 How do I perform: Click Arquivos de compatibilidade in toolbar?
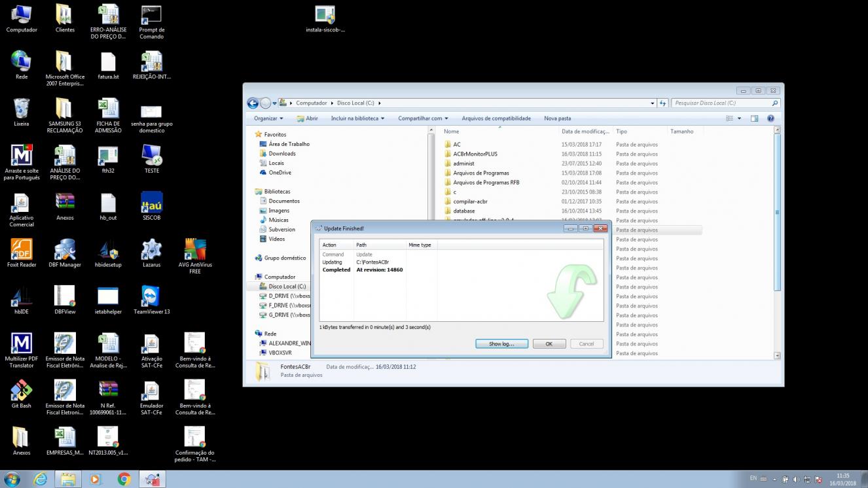[x=496, y=118]
